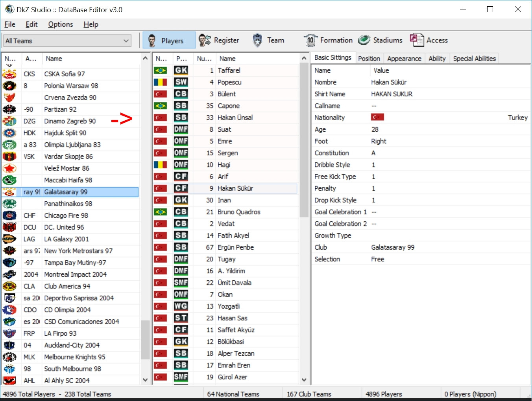Click team list scrollbar down arrow
The image size is (532, 401).
tap(145, 380)
